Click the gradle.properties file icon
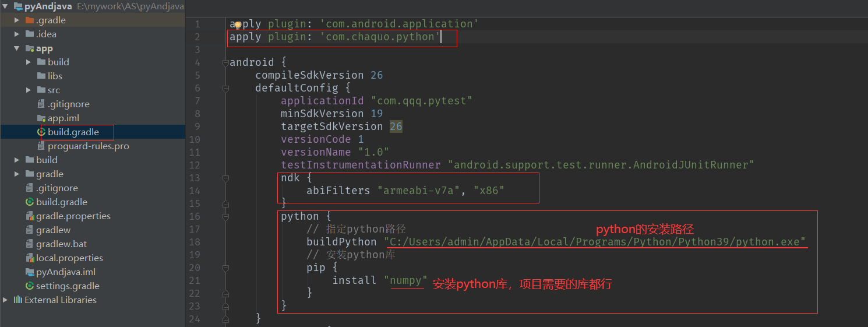 tap(30, 216)
